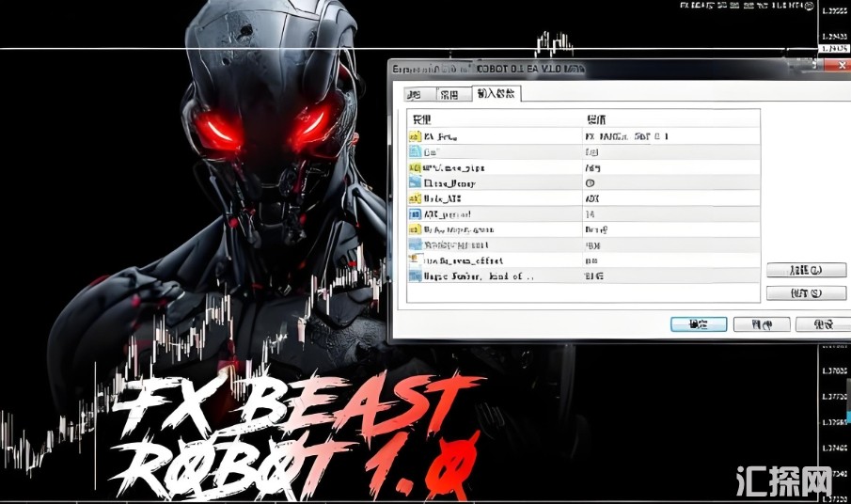Click the rightmost button in the dialog's bottom row
Viewport: 851px width, 504px height.
tap(821, 324)
